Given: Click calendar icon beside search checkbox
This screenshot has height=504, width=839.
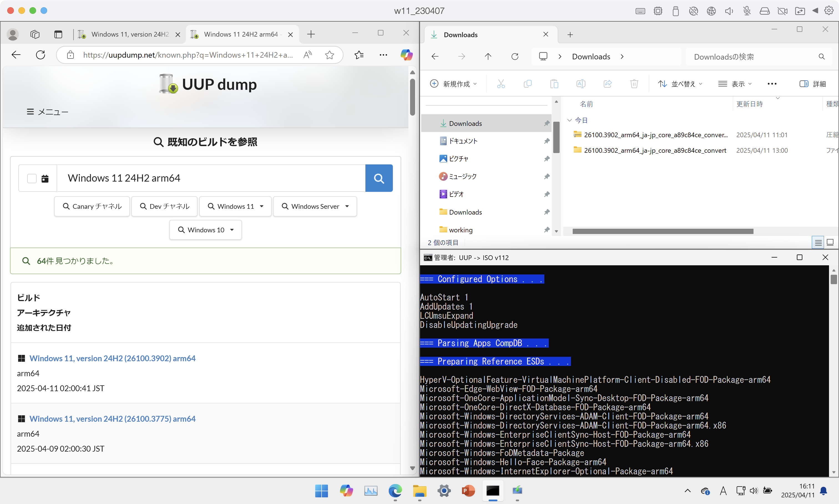Looking at the screenshot, I should click(45, 178).
